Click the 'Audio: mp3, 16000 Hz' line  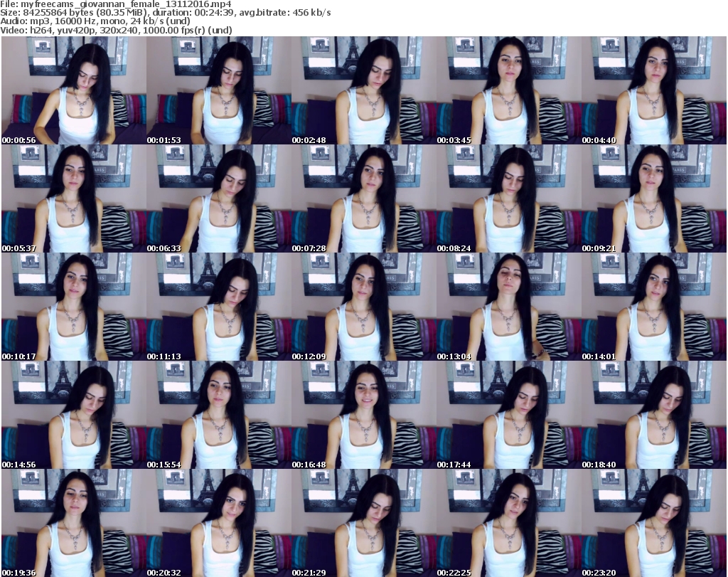95,21
